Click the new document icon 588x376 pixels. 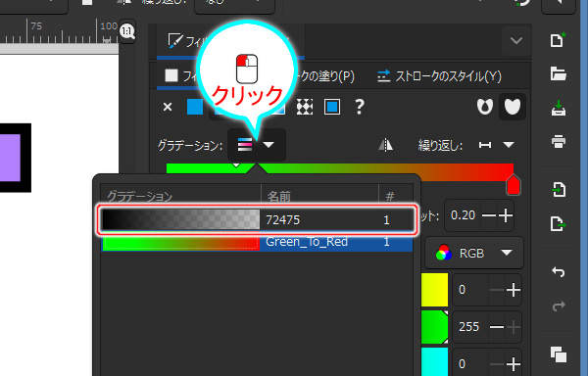tap(558, 40)
